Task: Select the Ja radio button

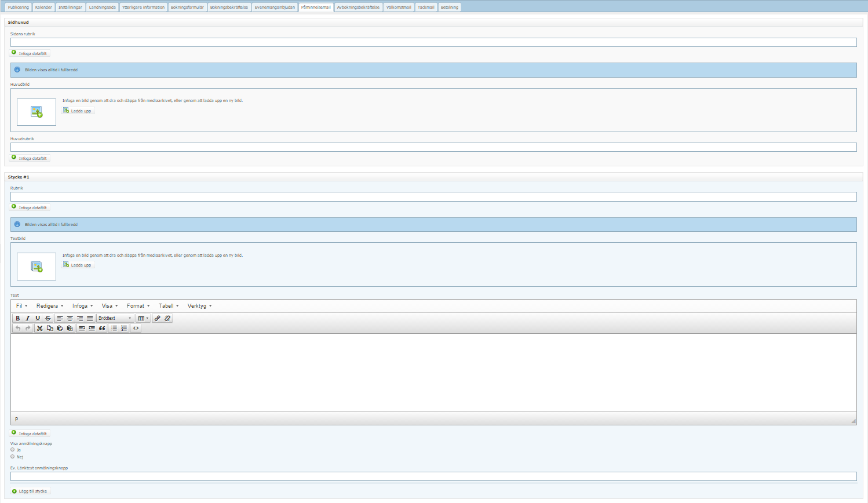Action: 13,450
